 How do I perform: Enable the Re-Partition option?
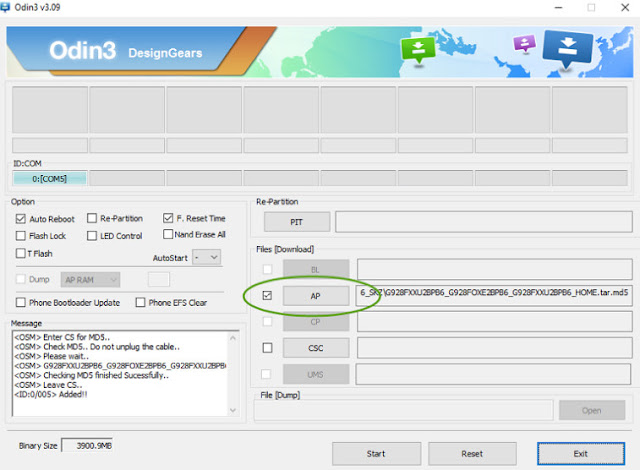(92, 218)
